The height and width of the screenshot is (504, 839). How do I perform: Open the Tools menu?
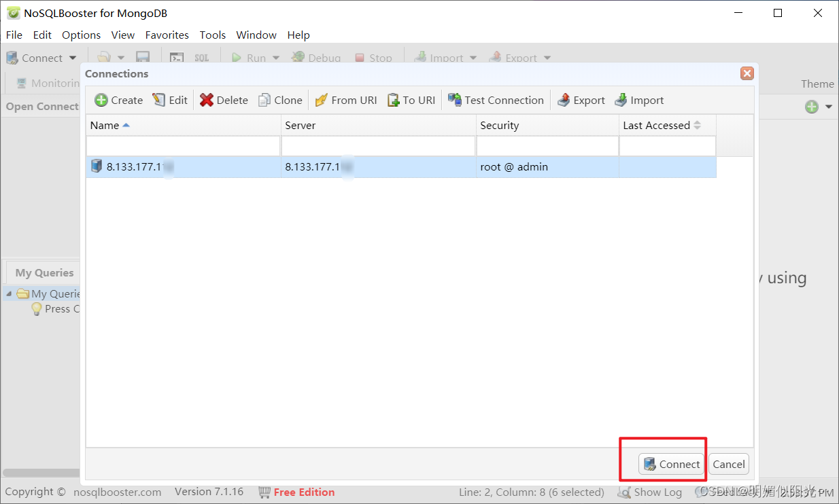click(213, 35)
